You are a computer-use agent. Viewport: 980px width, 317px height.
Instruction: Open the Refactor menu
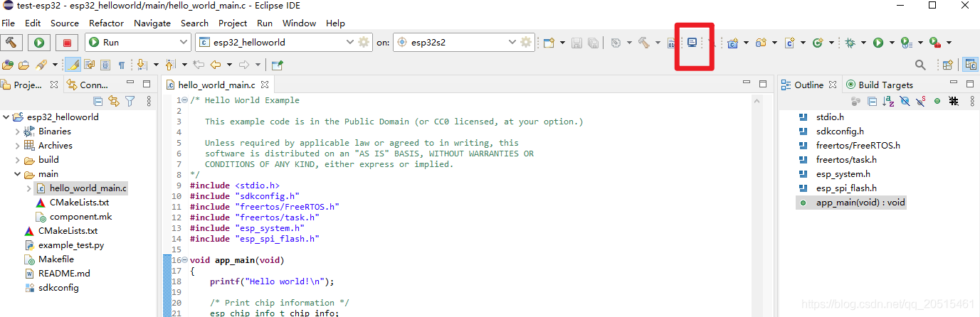107,23
